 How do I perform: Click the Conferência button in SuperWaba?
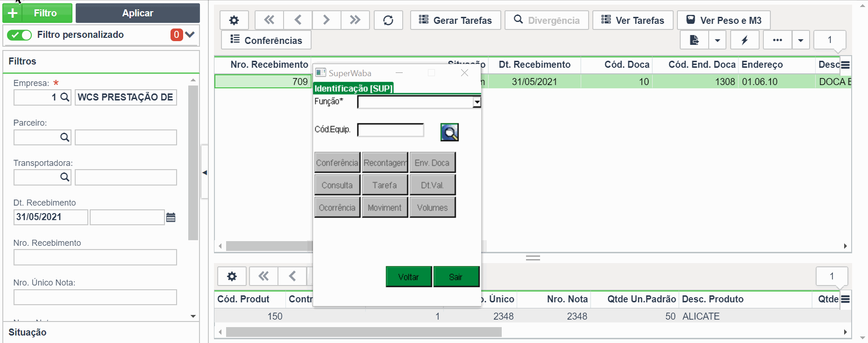click(337, 163)
